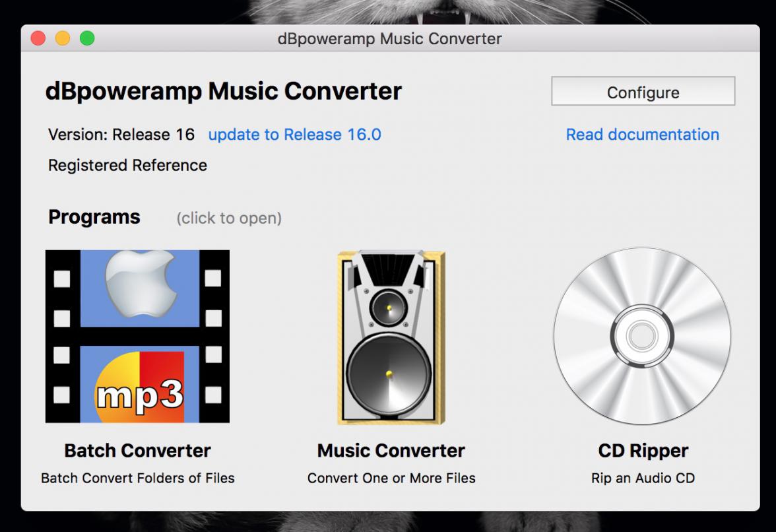Image resolution: width=776 pixels, height=532 pixels.
Task: Open CD Ripper using the disc icon
Action: pyautogui.click(x=641, y=337)
